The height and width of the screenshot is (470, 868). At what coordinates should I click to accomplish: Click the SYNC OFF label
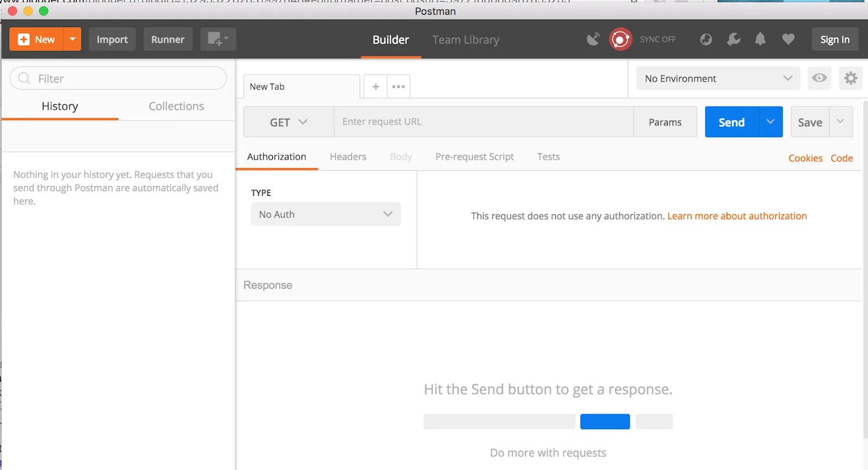(x=658, y=39)
